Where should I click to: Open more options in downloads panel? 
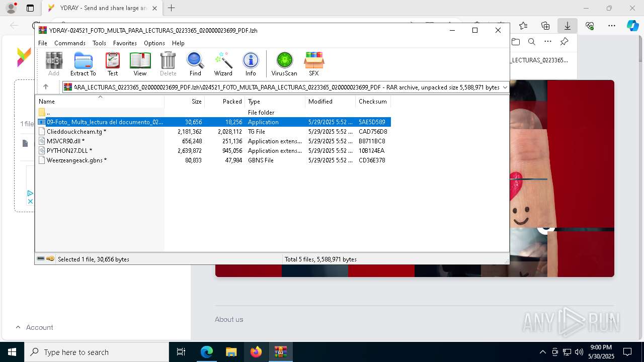click(x=548, y=42)
